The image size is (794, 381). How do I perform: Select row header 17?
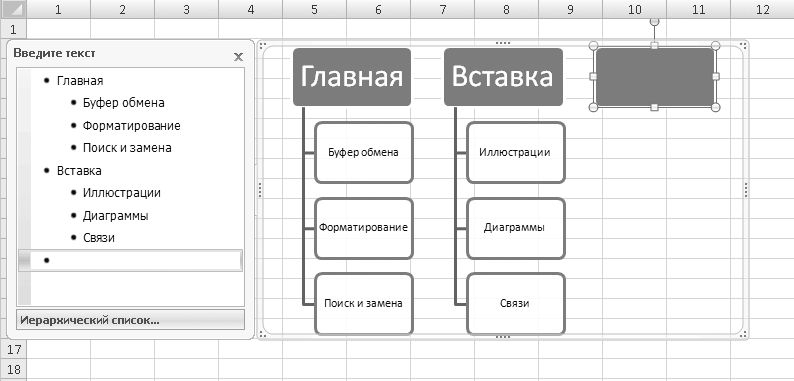pos(13,349)
